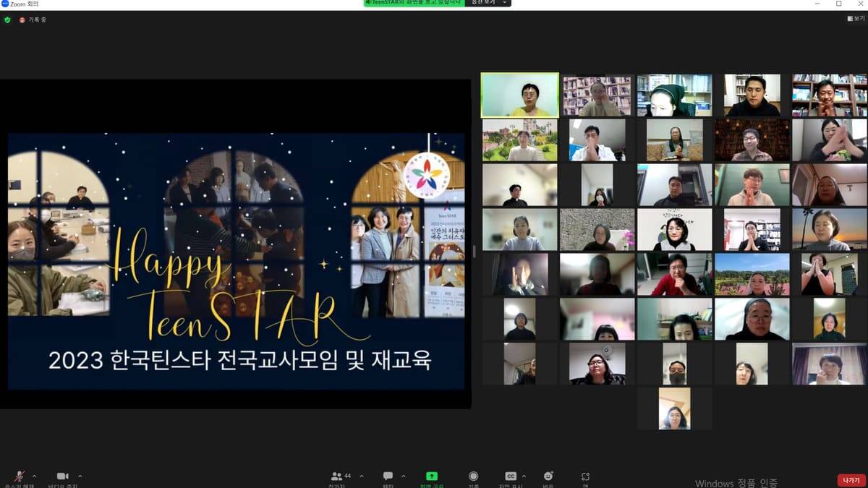Click the record circle icon

[473, 476]
